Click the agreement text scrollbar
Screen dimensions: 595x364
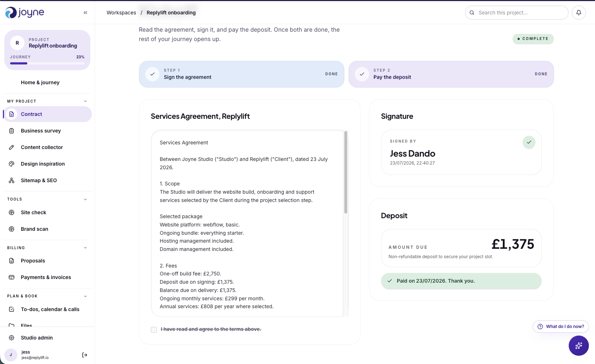point(346,172)
